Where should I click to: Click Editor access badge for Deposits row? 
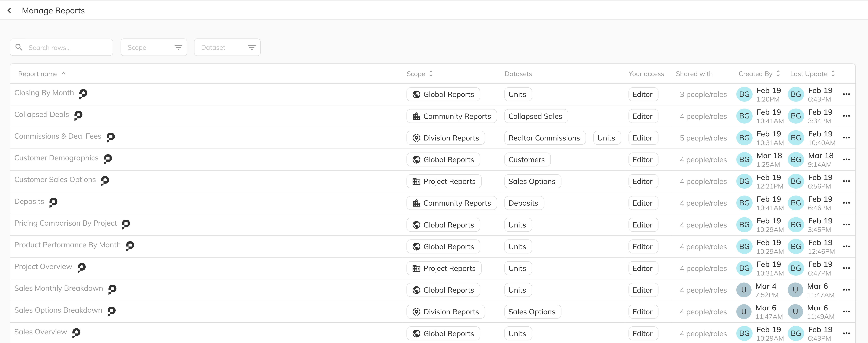point(643,203)
